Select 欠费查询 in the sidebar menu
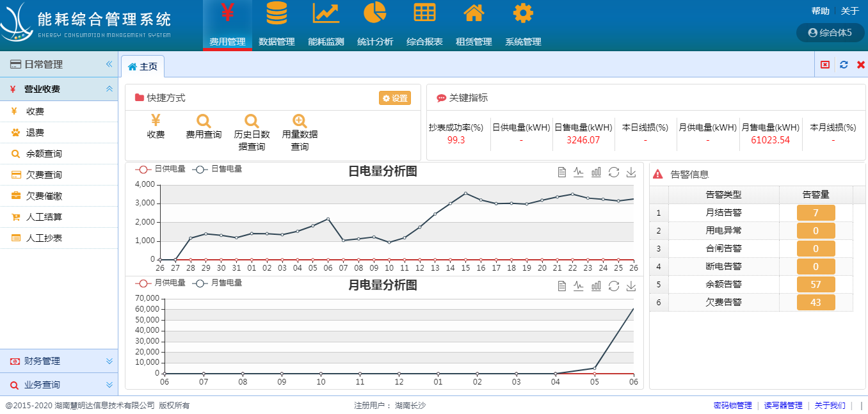Screen dimensions: 868x414 click(x=44, y=175)
